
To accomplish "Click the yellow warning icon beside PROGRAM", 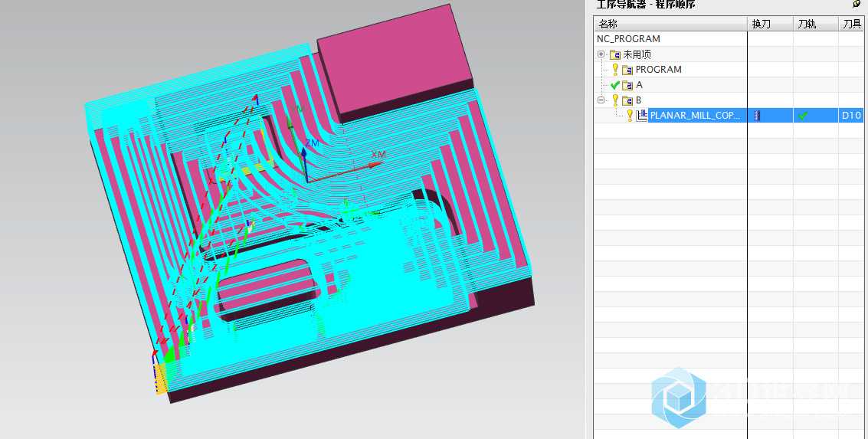I will click(x=614, y=70).
